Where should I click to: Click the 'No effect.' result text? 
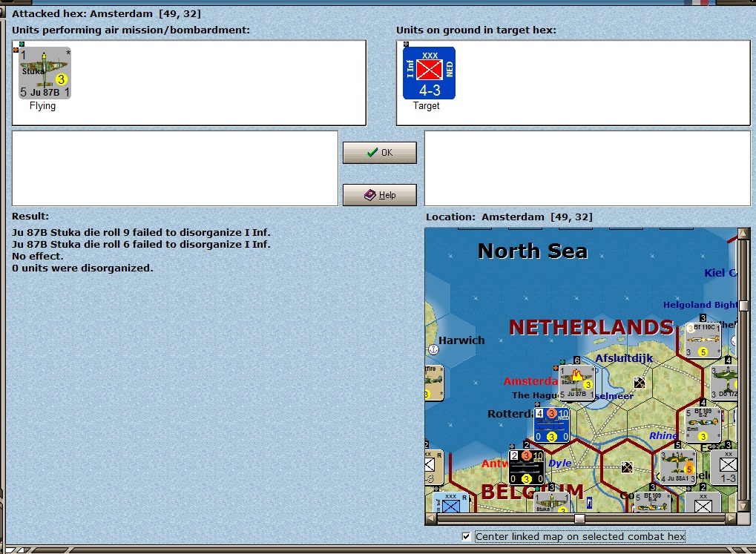[38, 256]
